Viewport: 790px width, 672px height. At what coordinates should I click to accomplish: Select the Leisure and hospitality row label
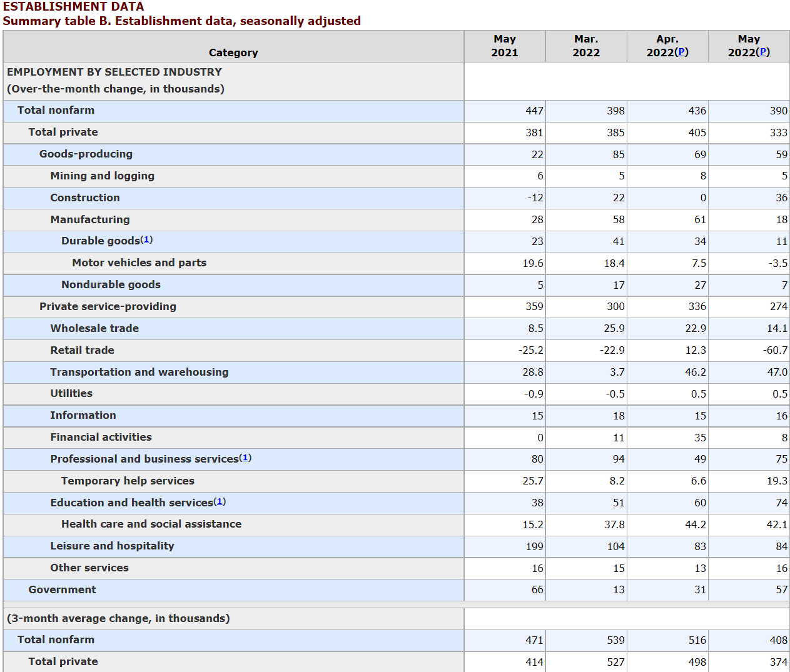112,546
